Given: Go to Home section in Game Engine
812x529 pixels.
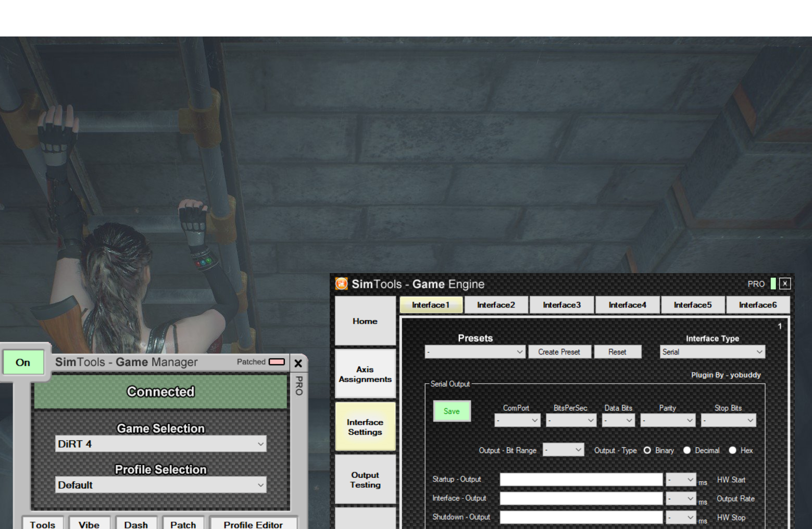Looking at the screenshot, I should tap(365, 321).
